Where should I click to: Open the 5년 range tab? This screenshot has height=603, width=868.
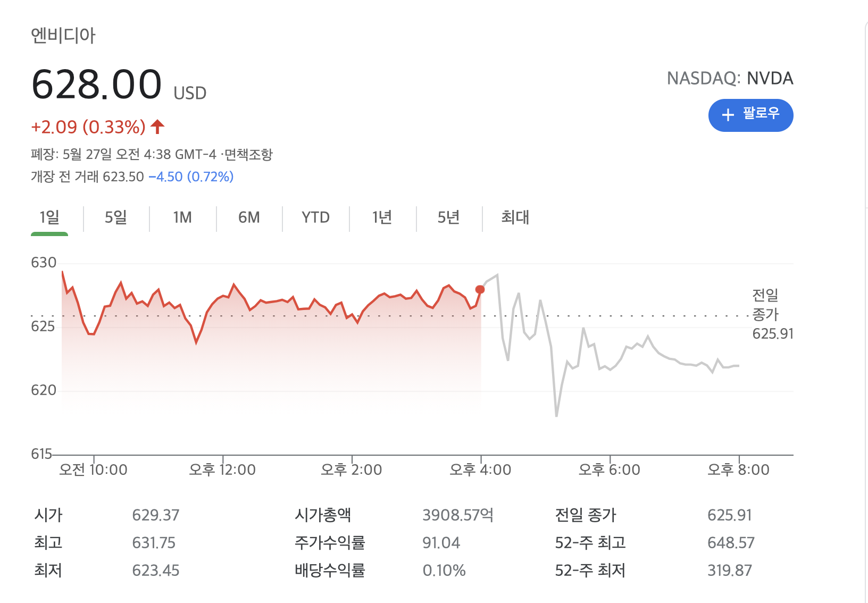coord(448,217)
